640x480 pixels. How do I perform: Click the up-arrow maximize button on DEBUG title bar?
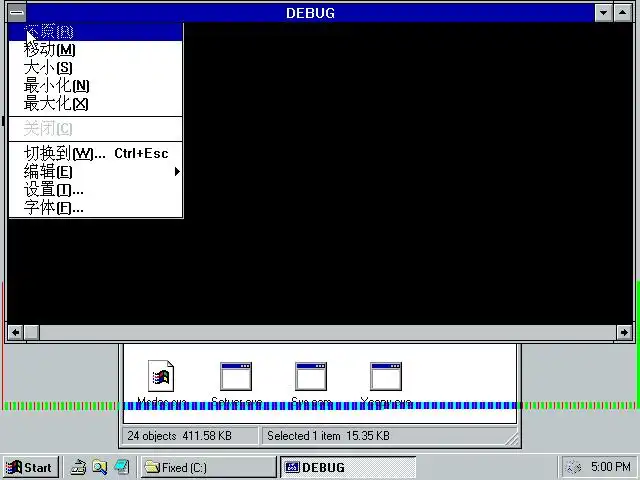[x=622, y=13]
